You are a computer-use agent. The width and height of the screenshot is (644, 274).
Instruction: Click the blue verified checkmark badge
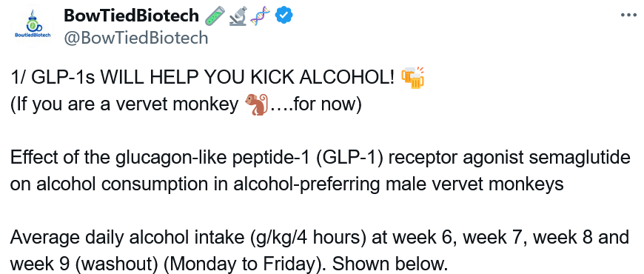point(284,16)
